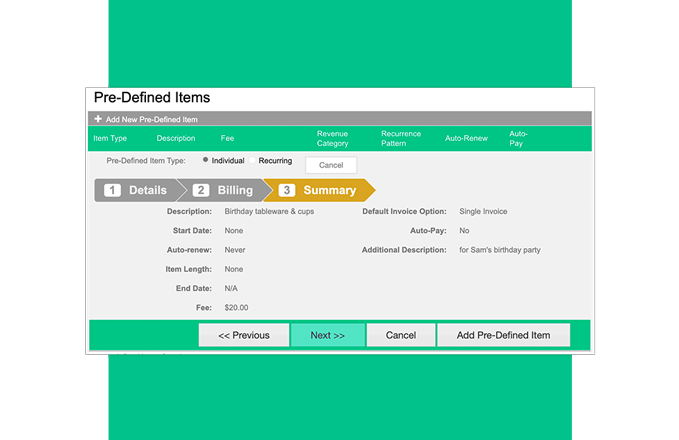Go back with the Previous button
This screenshot has width=679, height=440.
coord(244,335)
